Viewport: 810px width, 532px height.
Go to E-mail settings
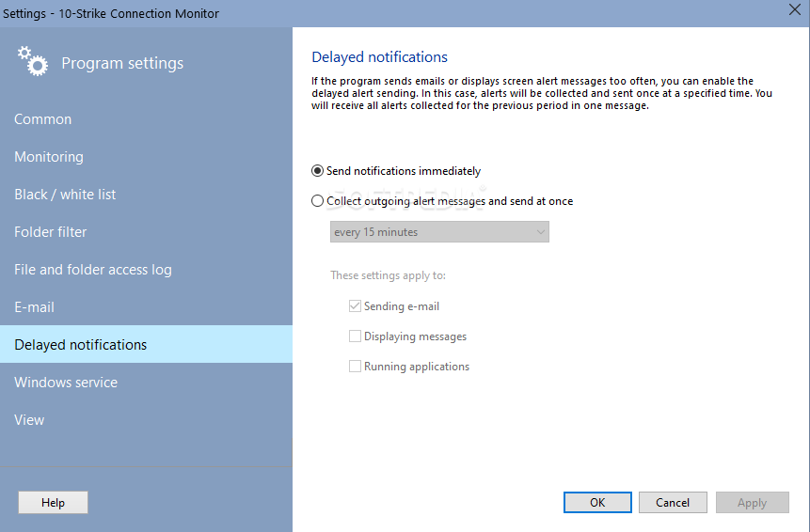click(146, 307)
